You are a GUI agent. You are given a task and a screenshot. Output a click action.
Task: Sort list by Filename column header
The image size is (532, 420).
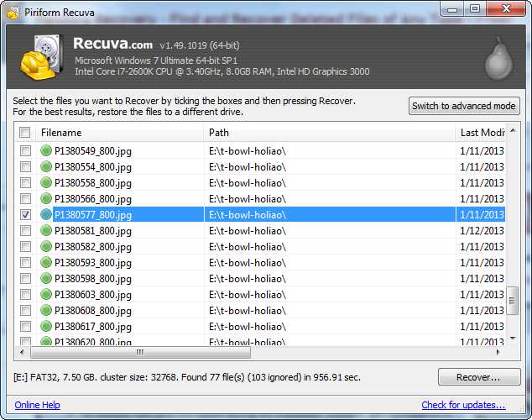click(x=120, y=133)
